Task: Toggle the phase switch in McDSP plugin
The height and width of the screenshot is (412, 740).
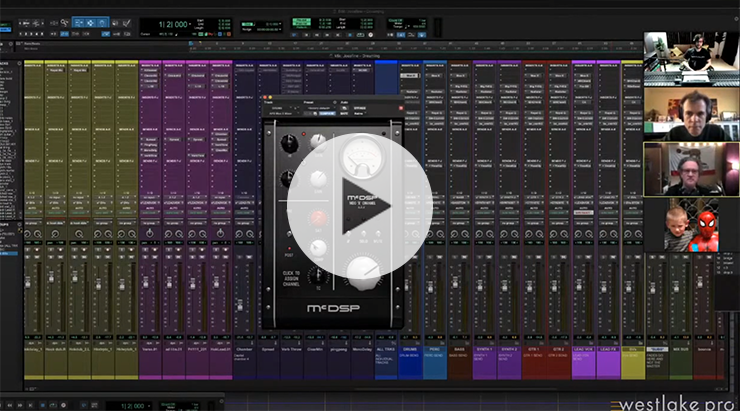Action: tap(349, 234)
